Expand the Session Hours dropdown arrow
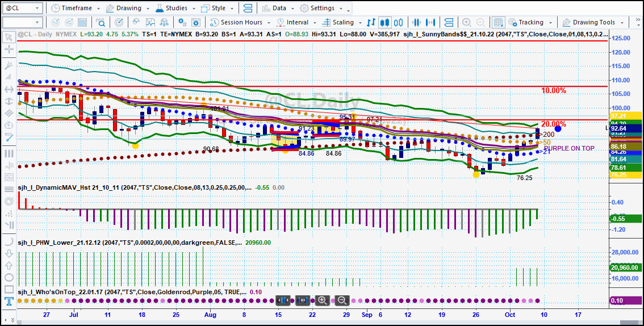644x326 pixels. tap(269, 23)
